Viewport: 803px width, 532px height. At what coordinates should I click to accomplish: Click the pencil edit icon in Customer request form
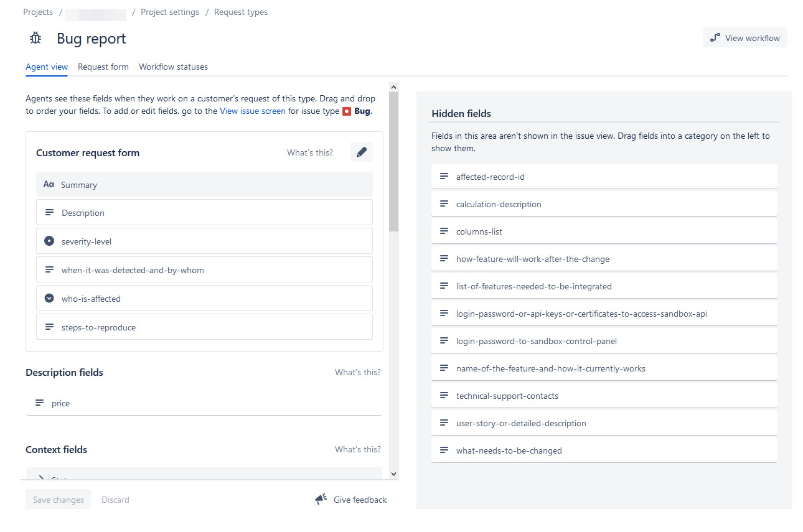(x=362, y=152)
